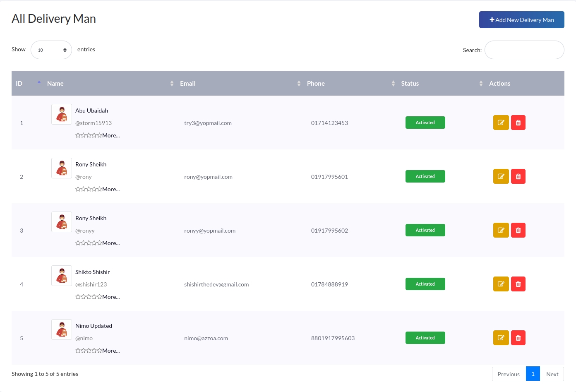
Task: Remove Nimo Updated with trash button
Action: pyautogui.click(x=518, y=338)
